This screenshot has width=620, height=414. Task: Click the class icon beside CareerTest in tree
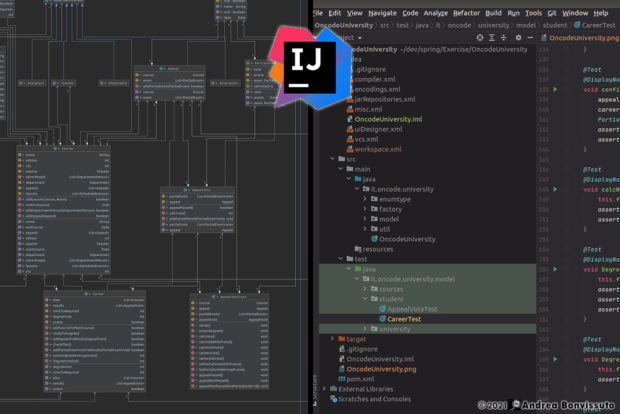click(382, 319)
